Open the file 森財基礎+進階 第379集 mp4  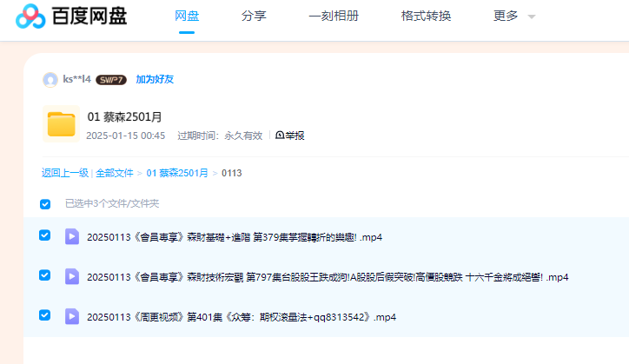[235, 237]
